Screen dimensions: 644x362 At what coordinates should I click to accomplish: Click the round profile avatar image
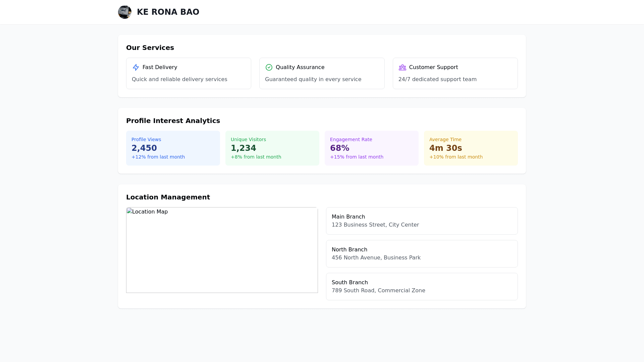pos(125,12)
